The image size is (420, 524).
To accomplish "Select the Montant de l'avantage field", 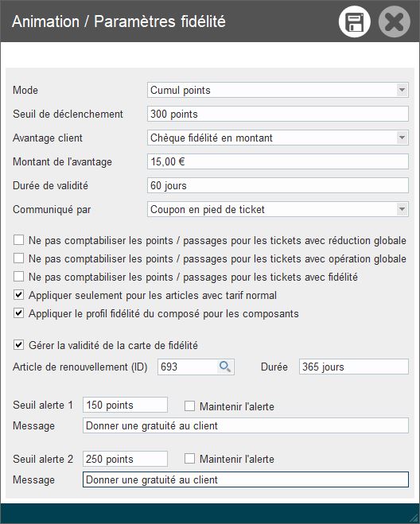I will [x=278, y=161].
